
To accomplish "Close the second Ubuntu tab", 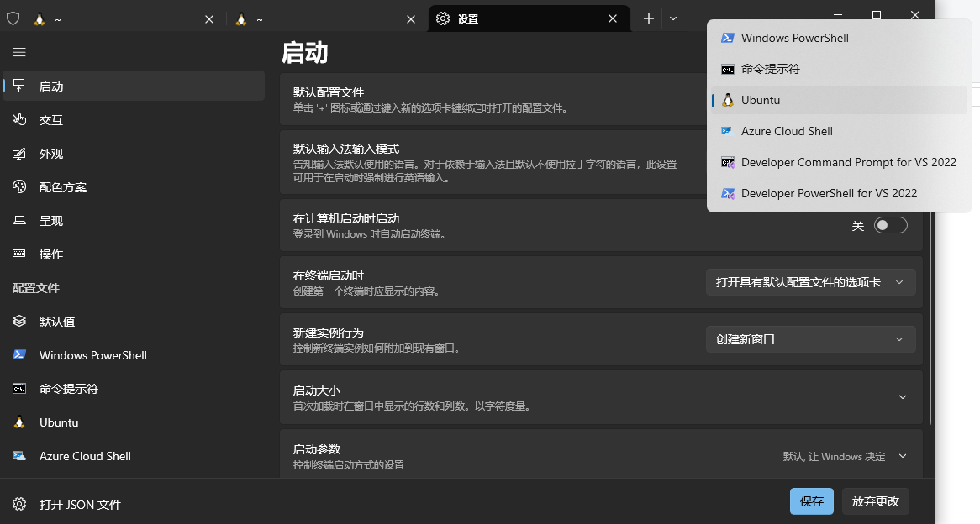I will tap(411, 19).
